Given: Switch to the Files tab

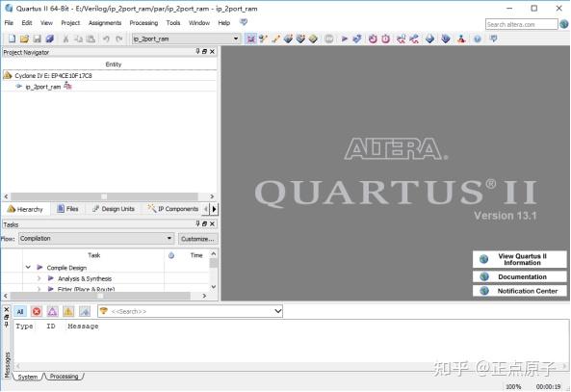Looking at the screenshot, I should pos(67,209).
